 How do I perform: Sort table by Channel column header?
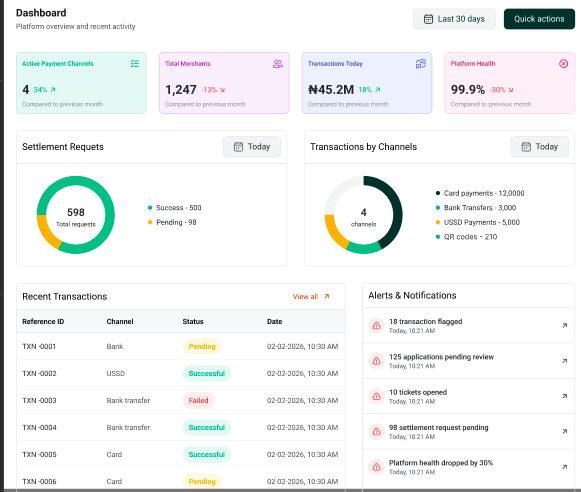[120, 322]
